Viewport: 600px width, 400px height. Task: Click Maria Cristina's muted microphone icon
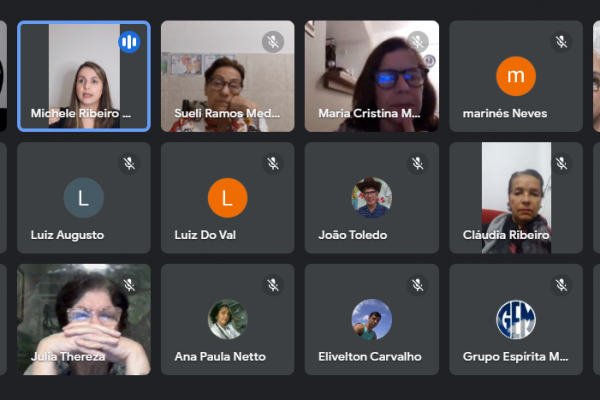click(x=417, y=42)
